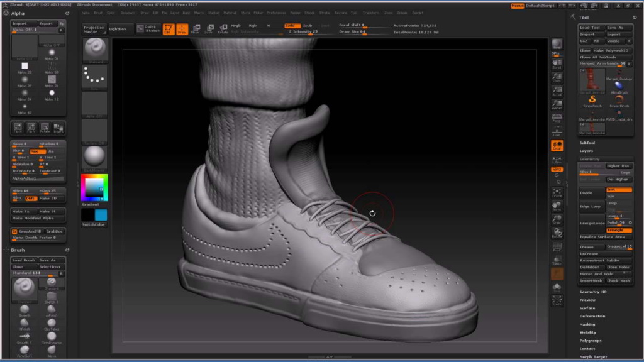Click the BPR render icon above SPix
The image size is (644, 362).
(557, 44)
